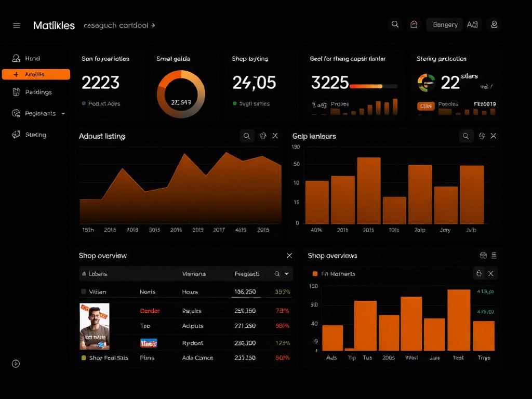Open the hamburger menu beside Matikles
The image size is (532, 399).
pyautogui.click(x=17, y=25)
